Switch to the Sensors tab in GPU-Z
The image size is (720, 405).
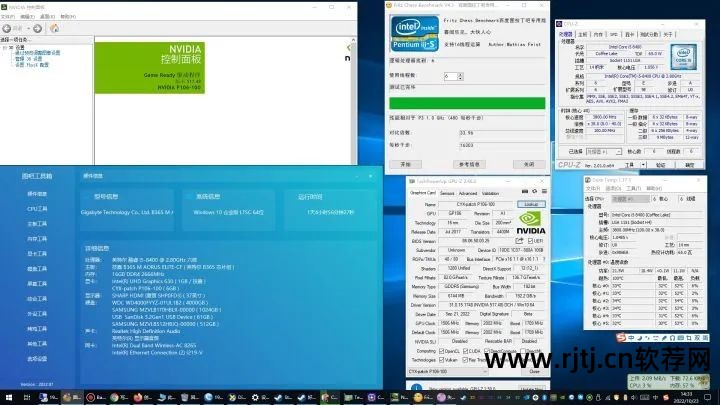[x=447, y=193]
